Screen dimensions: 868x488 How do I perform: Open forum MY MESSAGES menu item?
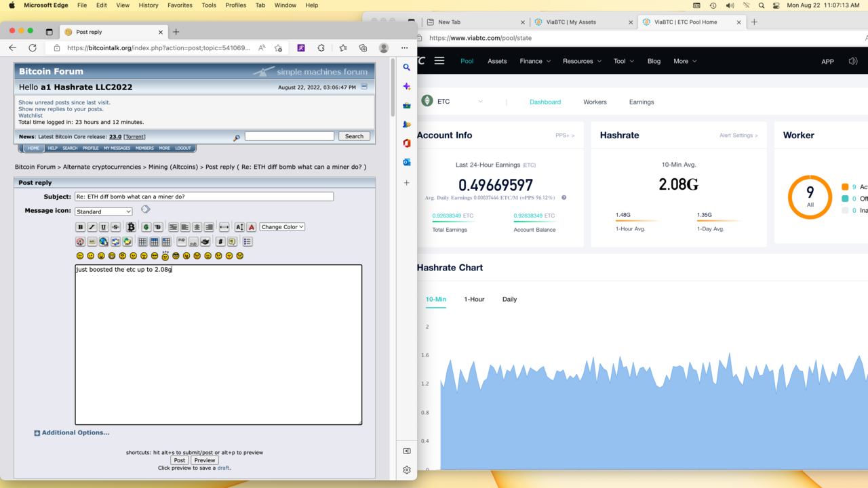[x=117, y=148]
